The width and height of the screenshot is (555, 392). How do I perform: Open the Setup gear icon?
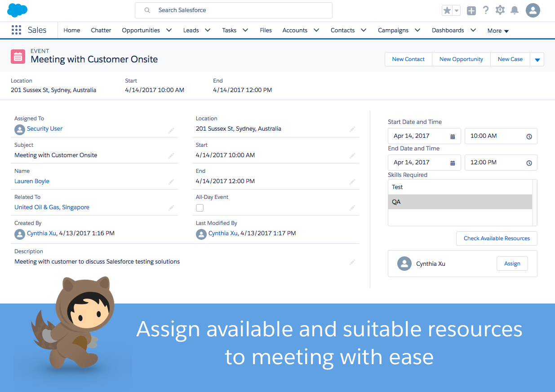click(x=500, y=10)
